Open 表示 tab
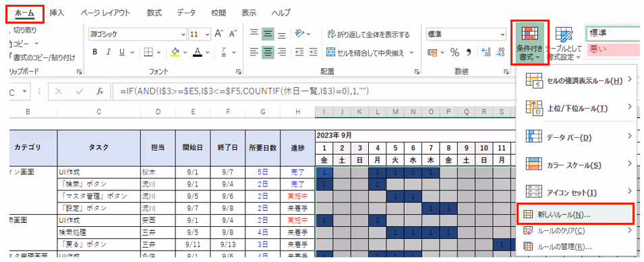Image resolution: width=644 pixels, height=262 pixels. pyautogui.click(x=249, y=13)
